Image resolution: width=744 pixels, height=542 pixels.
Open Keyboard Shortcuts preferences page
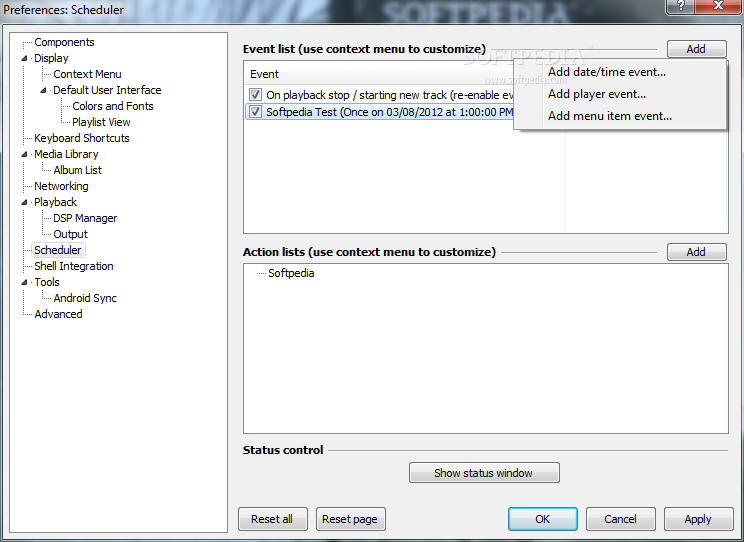tap(82, 138)
